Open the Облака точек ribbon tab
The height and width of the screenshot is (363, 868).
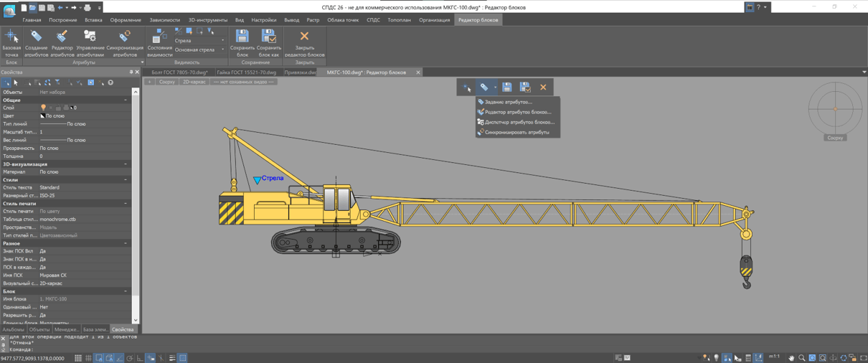pos(343,20)
